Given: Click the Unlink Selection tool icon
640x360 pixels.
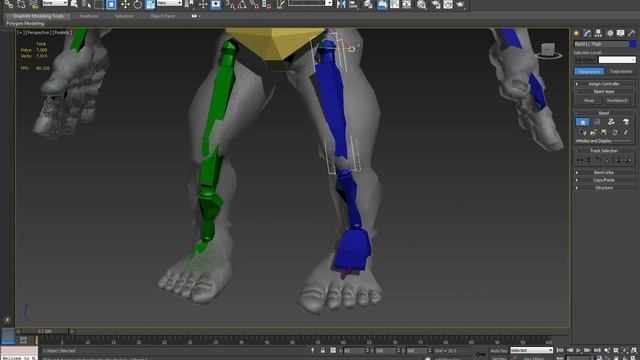Looking at the screenshot, I should (x=21, y=4).
